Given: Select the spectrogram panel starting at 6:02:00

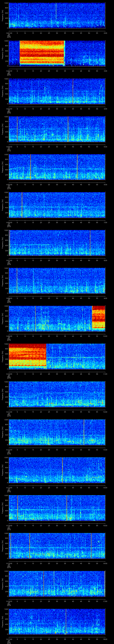Looking at the screenshot, I should (x=57, y=53).
